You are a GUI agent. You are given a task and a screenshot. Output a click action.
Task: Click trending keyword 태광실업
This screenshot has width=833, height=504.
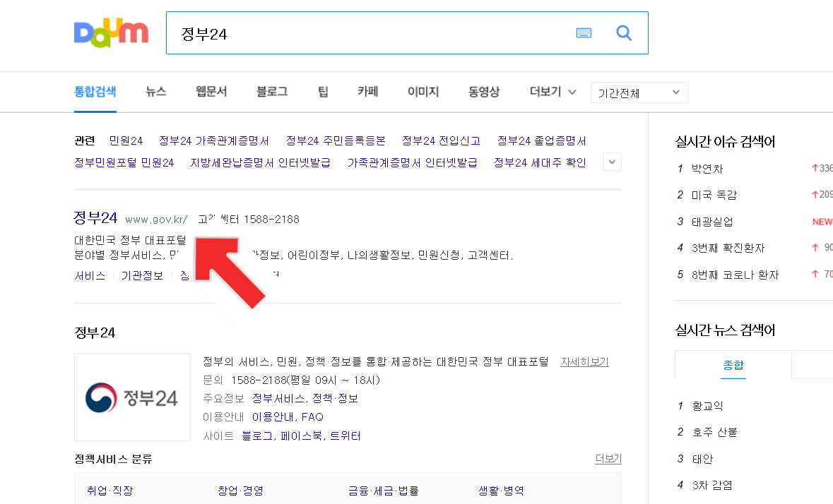tap(712, 222)
